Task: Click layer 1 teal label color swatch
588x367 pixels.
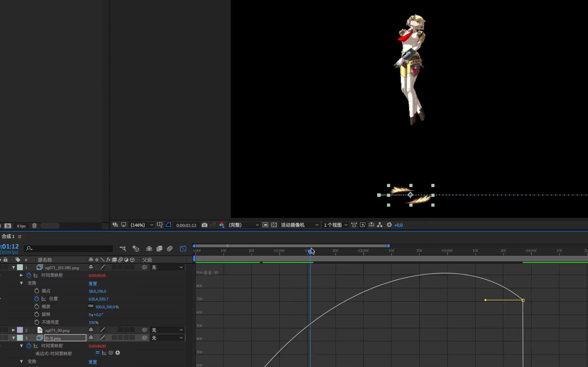Action: coord(20,267)
